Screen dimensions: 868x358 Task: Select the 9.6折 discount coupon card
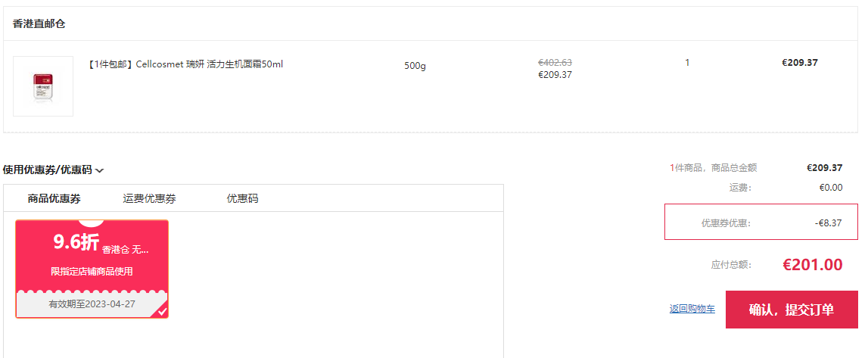tap(92, 269)
